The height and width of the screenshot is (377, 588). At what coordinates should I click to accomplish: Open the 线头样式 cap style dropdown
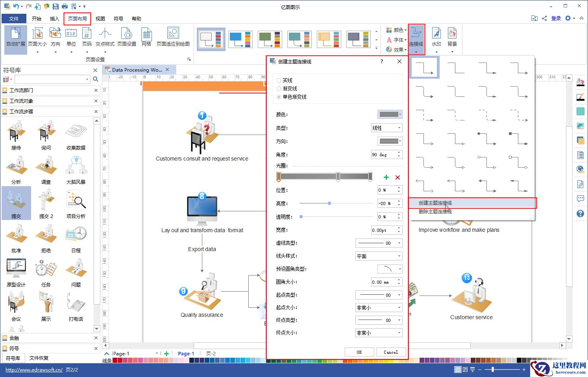coord(379,256)
